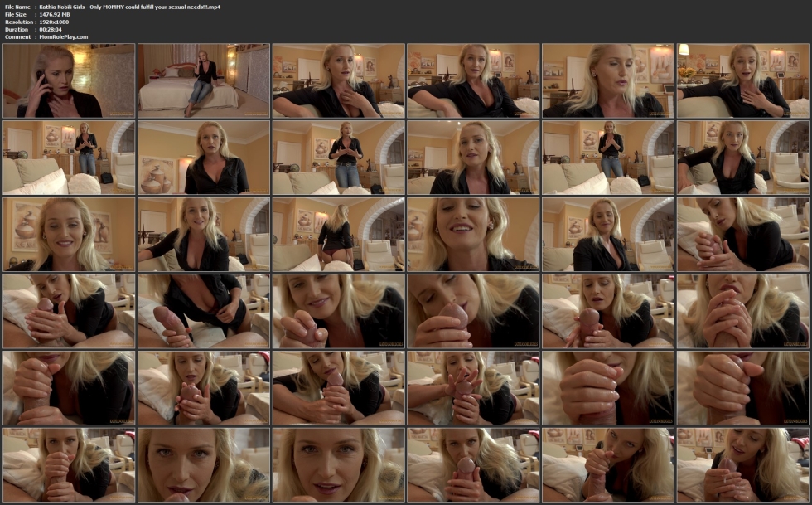The width and height of the screenshot is (812, 505).
Task: Click thumbnail of woman walking away from camera
Action: coord(339,235)
